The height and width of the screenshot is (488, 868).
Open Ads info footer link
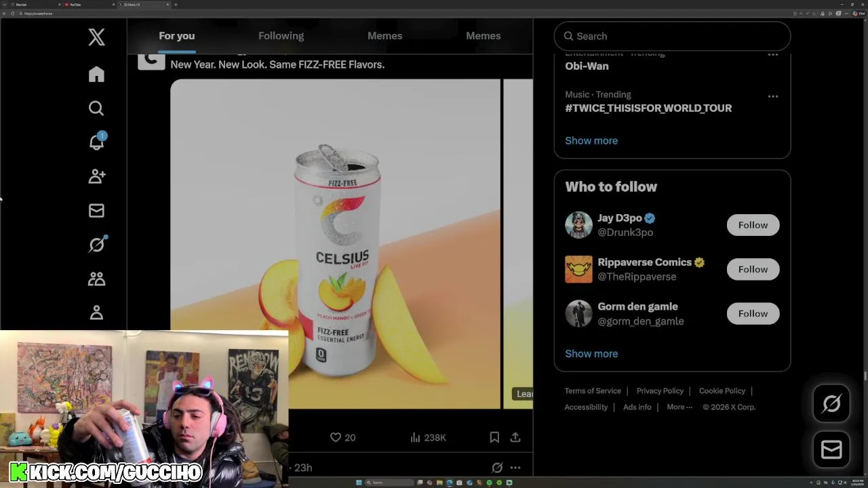tap(637, 407)
